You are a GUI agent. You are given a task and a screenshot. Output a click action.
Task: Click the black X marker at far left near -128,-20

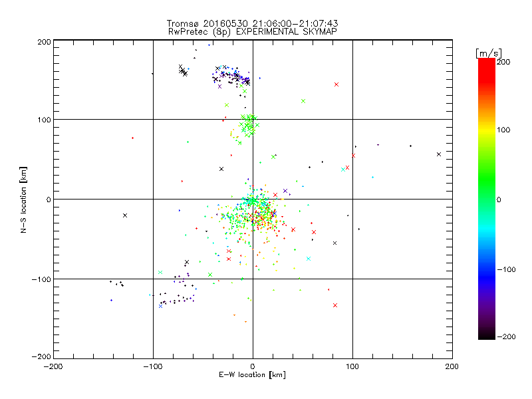(125, 215)
